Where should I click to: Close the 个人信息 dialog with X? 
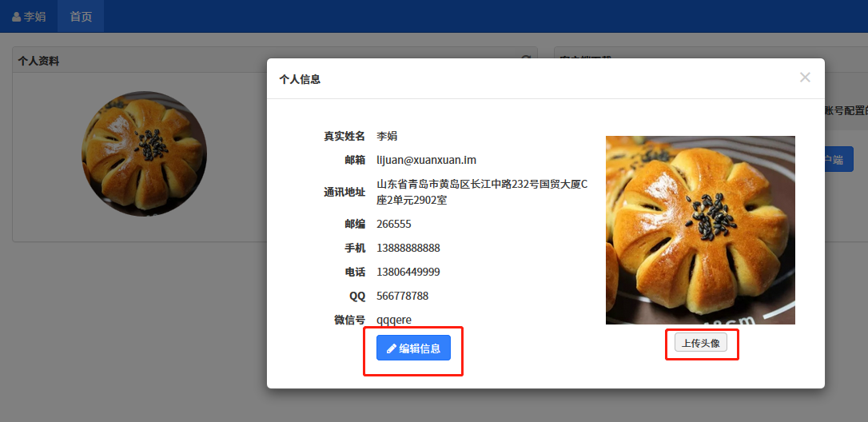tap(805, 78)
